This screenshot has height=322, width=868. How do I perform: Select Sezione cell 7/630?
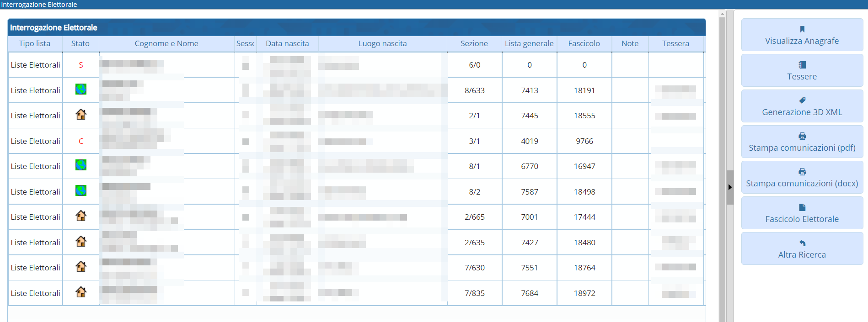click(x=475, y=268)
